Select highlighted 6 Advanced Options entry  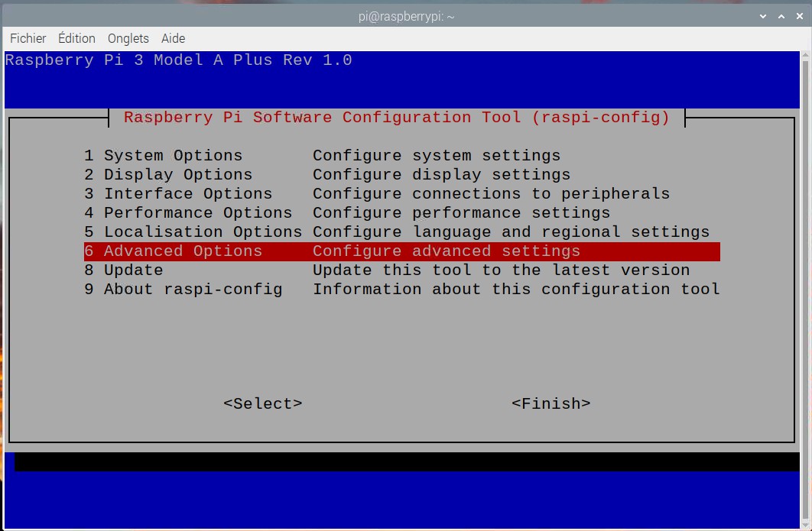(402, 251)
